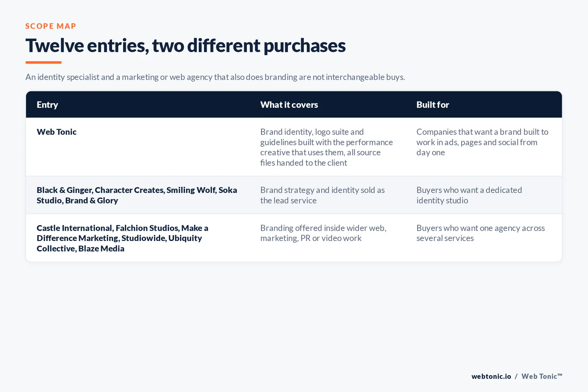Select the headline 'Twelve entries, two different purchases'
The width and height of the screenshot is (588, 392).
coord(186,46)
